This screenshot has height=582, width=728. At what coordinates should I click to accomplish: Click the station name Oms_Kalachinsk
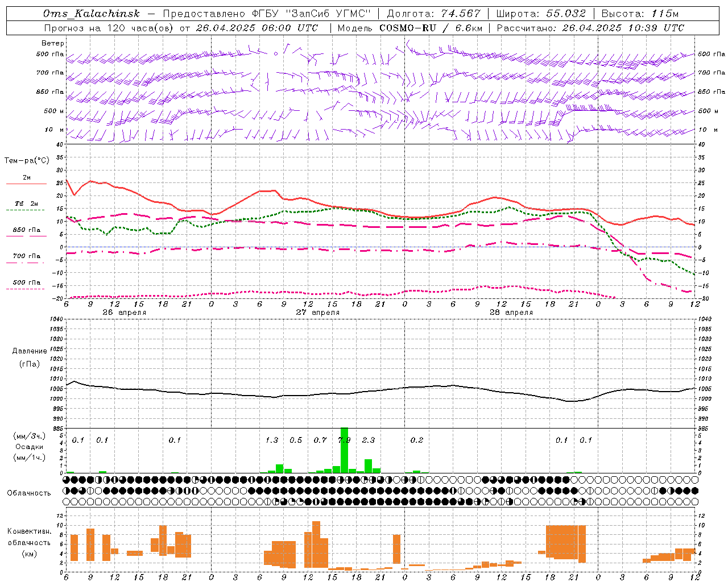[x=92, y=14]
